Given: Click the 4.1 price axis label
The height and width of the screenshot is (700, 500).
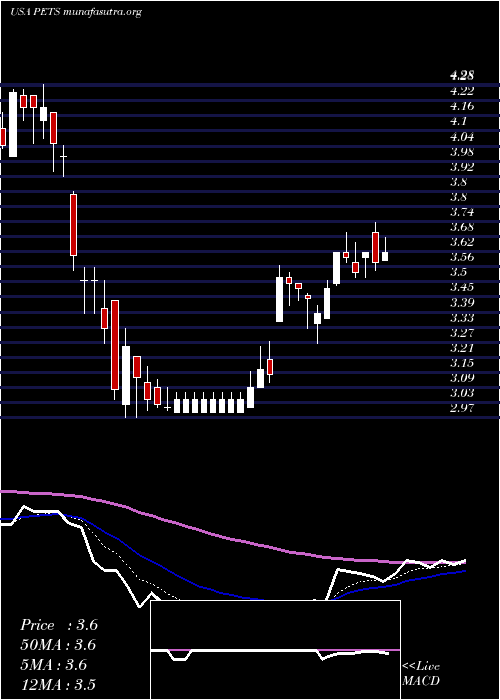Looking at the screenshot, I should pos(458,121).
